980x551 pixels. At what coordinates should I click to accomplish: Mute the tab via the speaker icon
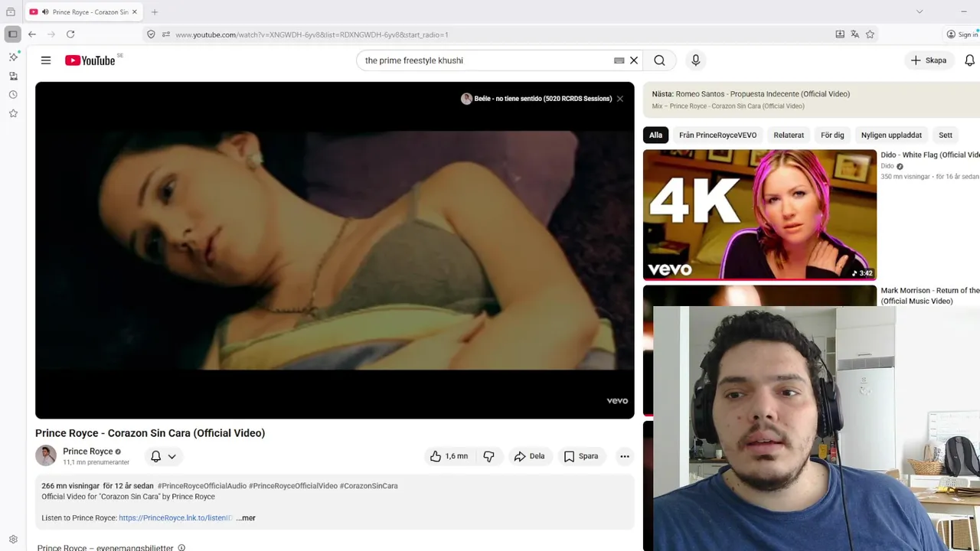(45, 12)
